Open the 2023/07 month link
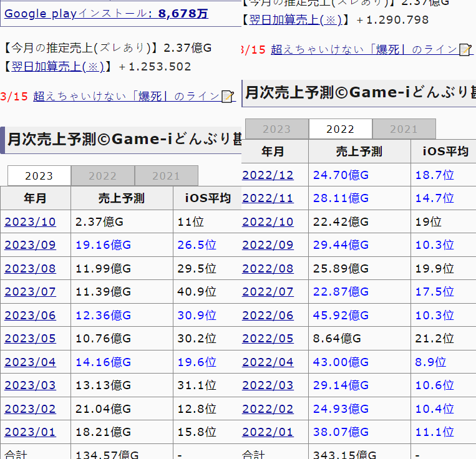 (x=30, y=291)
